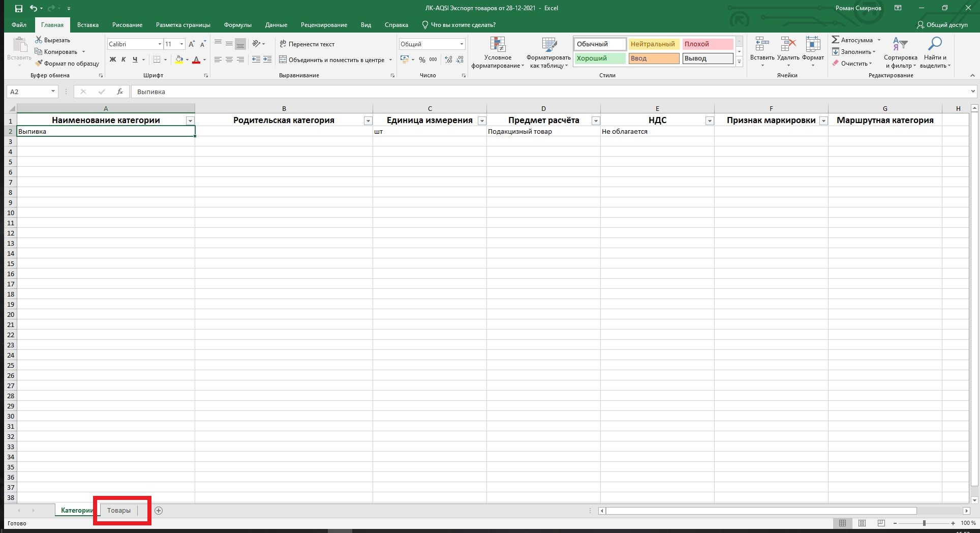Click the zoom slider handle
The image size is (980, 533).
click(x=924, y=523)
